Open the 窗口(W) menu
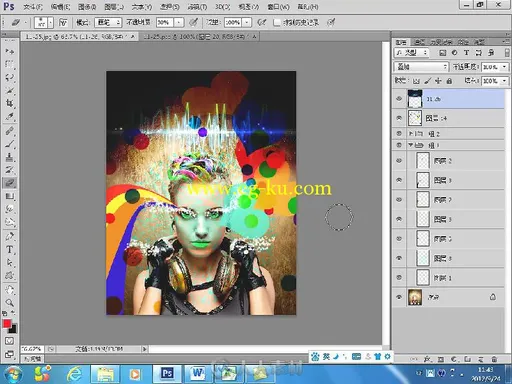512x384 pixels. (x=278, y=7)
